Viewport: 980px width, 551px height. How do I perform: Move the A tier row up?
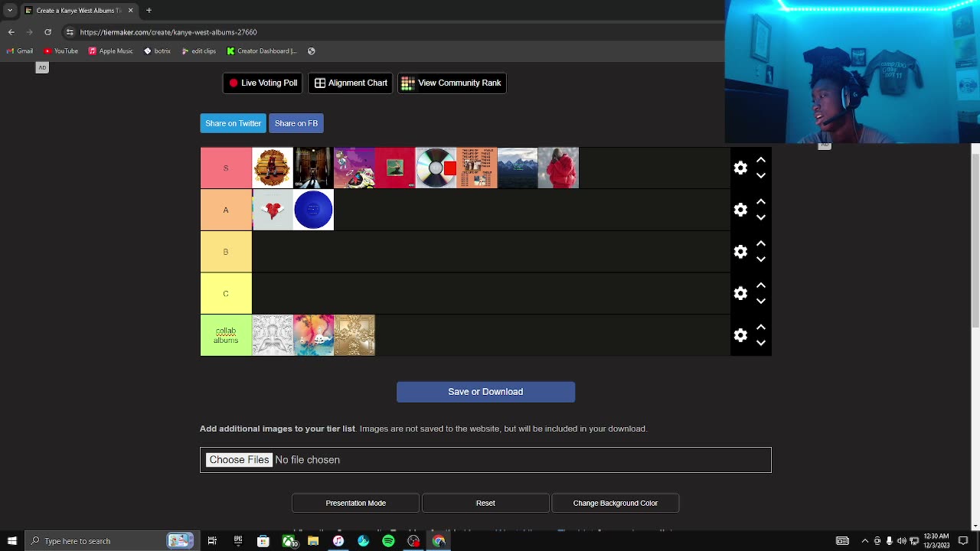(761, 202)
